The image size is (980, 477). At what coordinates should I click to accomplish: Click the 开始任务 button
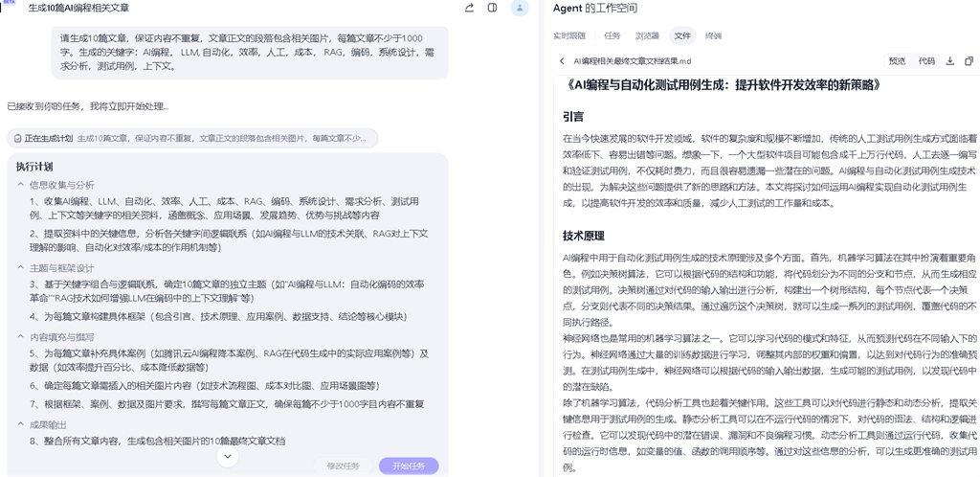(409, 466)
